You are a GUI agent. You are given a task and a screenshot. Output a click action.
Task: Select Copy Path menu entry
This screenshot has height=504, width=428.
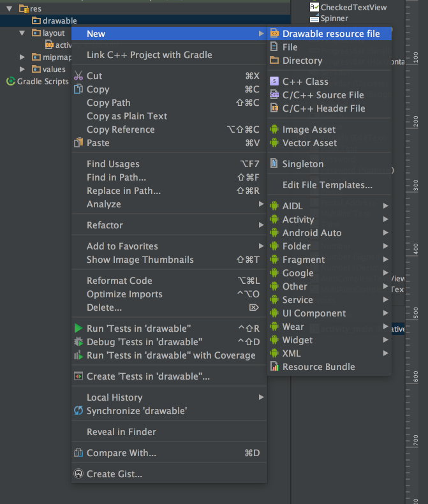pos(169,103)
